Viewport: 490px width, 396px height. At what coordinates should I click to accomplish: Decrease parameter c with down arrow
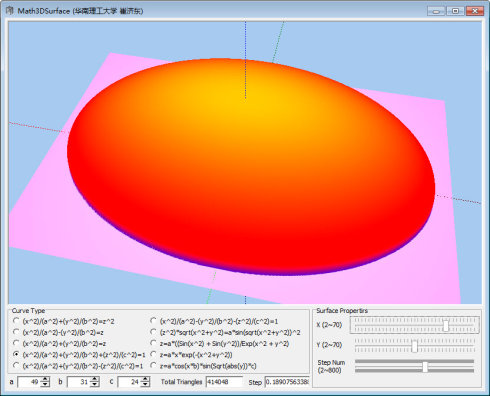pos(145,384)
